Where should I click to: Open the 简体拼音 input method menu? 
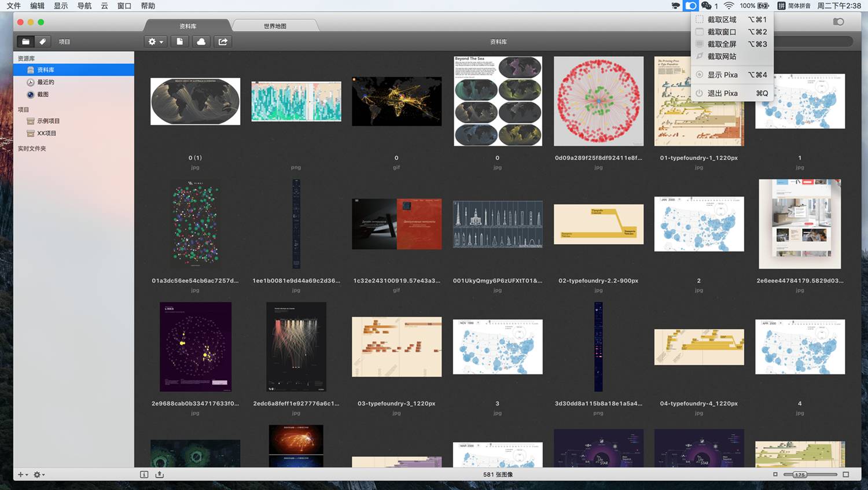(x=794, y=6)
